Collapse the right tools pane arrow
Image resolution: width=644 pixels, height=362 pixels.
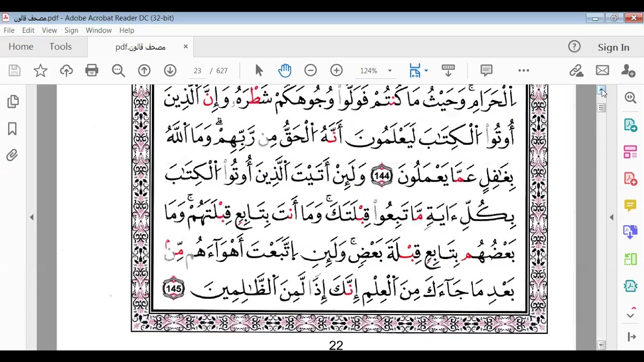612,217
